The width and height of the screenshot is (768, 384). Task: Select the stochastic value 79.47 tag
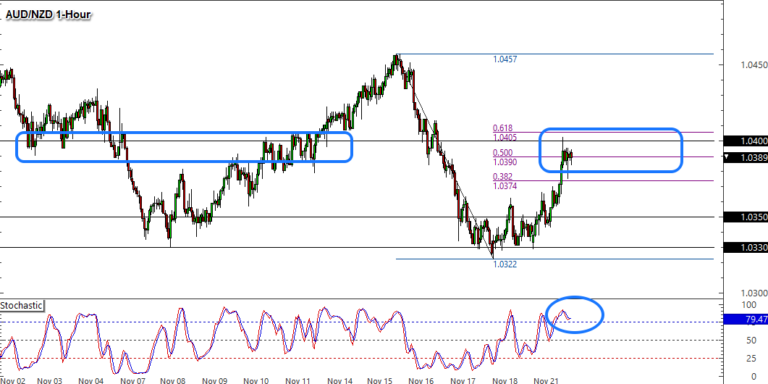[x=745, y=320]
